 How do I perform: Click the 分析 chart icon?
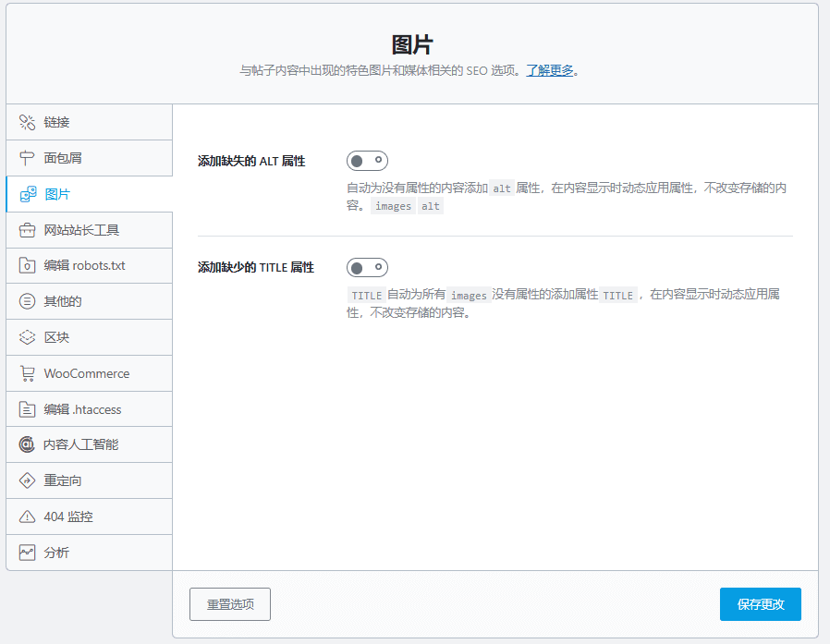pos(27,553)
